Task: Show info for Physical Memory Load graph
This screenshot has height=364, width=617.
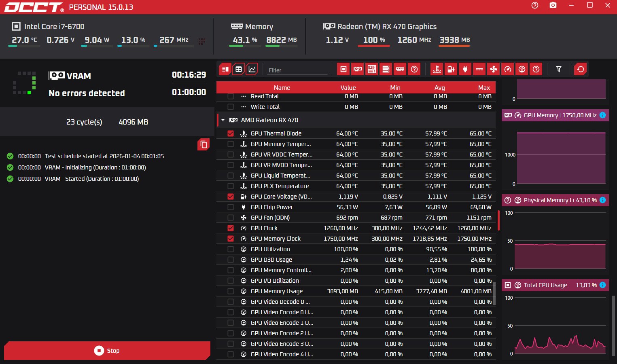Action: click(602, 200)
